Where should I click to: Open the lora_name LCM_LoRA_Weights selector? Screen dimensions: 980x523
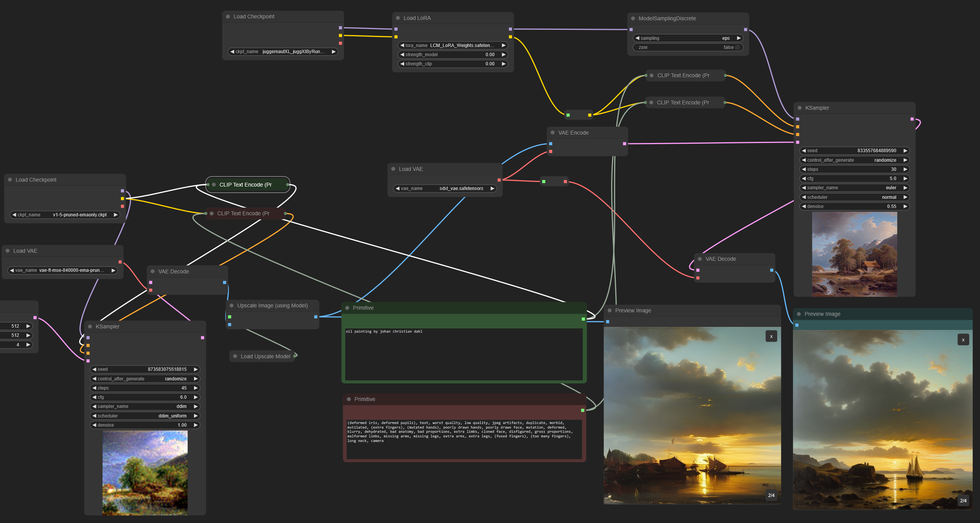coord(453,45)
